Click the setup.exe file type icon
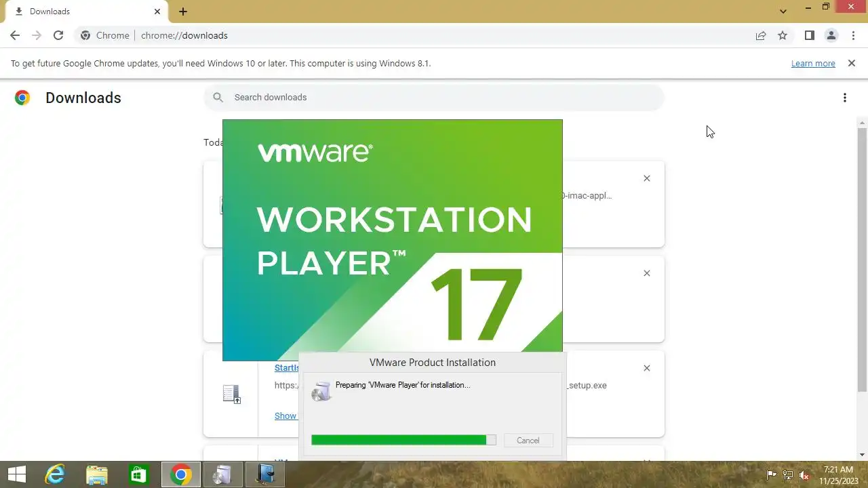The image size is (868, 488). tap(231, 394)
